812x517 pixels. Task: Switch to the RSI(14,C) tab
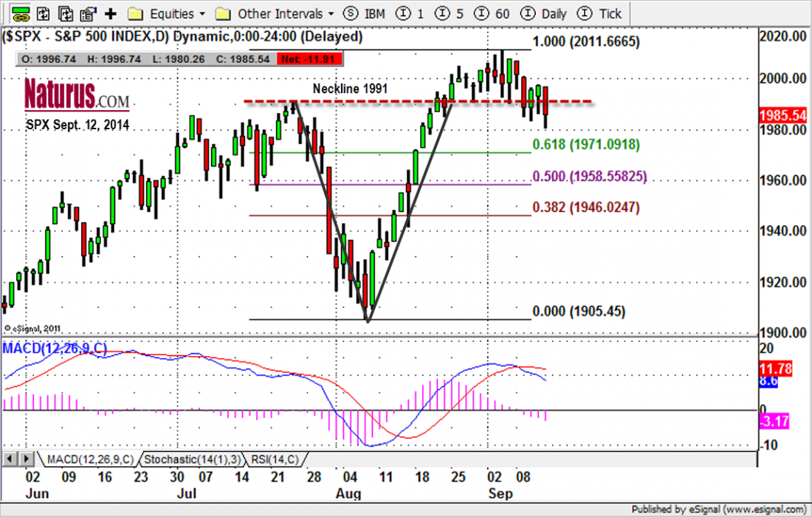pyautogui.click(x=275, y=459)
